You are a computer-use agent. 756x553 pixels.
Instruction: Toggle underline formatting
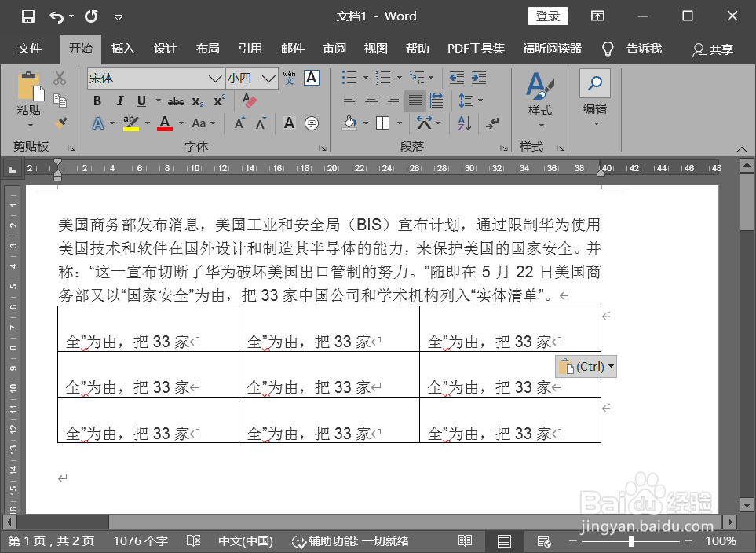141,101
